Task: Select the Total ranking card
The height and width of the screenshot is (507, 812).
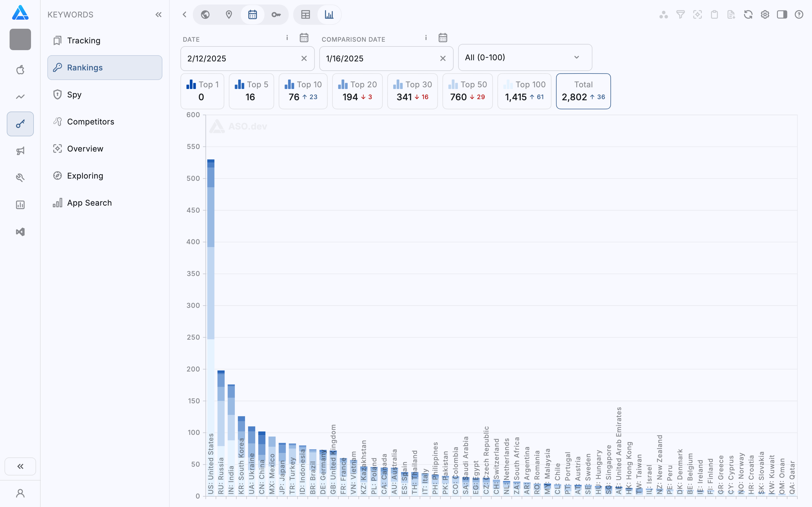Action: tap(583, 91)
